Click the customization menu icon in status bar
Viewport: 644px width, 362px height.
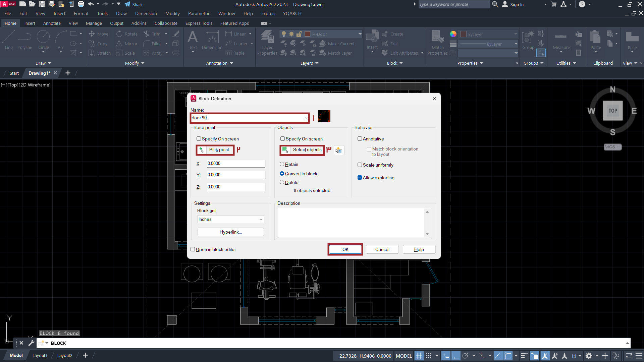tap(639, 356)
